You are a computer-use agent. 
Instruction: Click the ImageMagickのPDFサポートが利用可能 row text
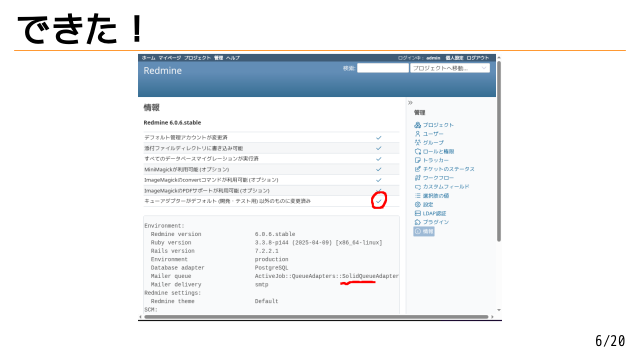point(207,191)
